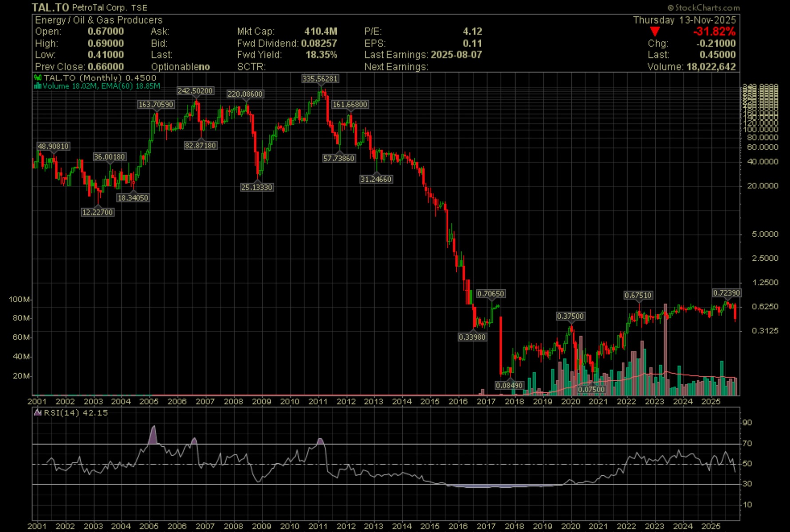The width and height of the screenshot is (790, 532).
Task: Click the Prev Close value 0.66000
Action: point(106,67)
